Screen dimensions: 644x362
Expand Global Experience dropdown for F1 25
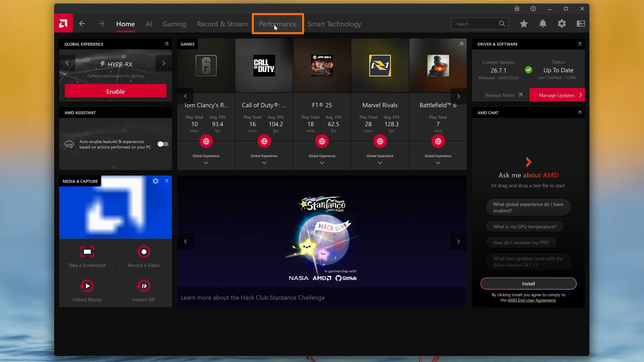[322, 163]
